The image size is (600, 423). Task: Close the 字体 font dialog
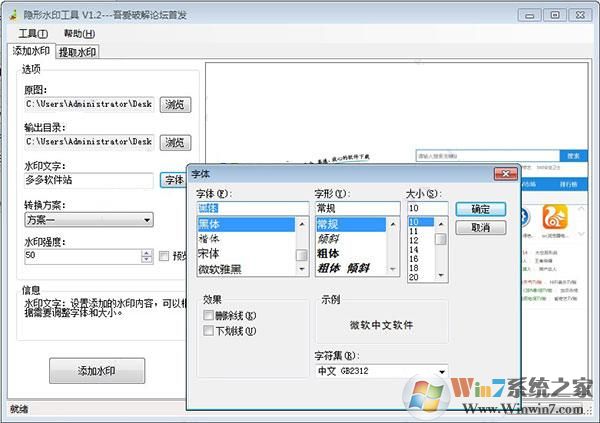pyautogui.click(x=506, y=173)
